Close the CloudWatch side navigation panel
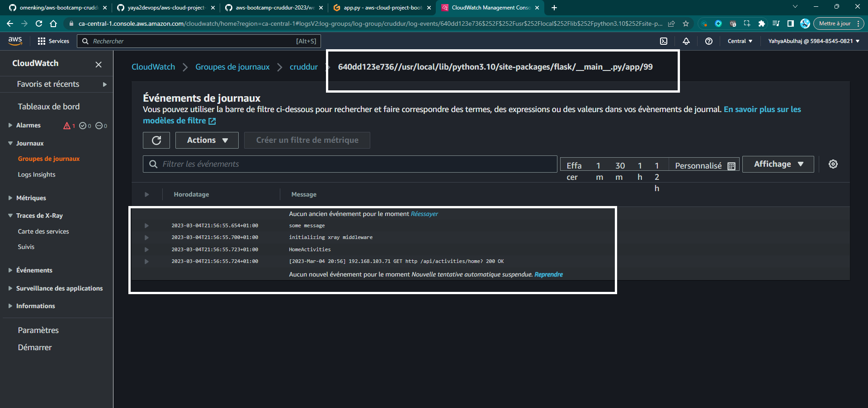This screenshot has height=408, width=868. click(99, 64)
